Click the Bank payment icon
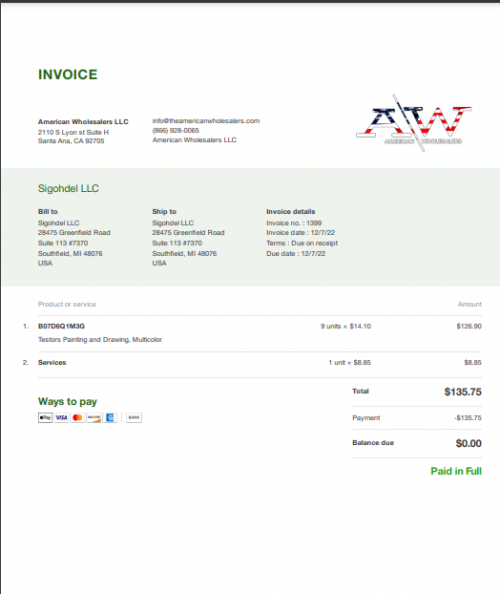This screenshot has width=500, height=594. coord(134,417)
